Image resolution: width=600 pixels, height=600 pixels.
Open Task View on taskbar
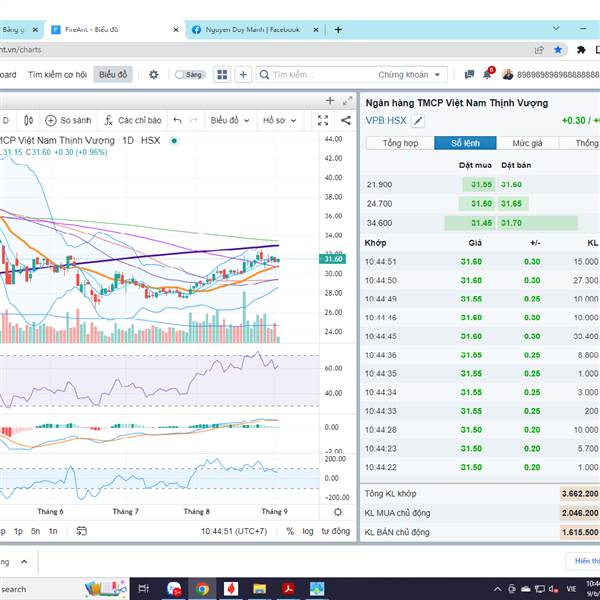point(143,589)
